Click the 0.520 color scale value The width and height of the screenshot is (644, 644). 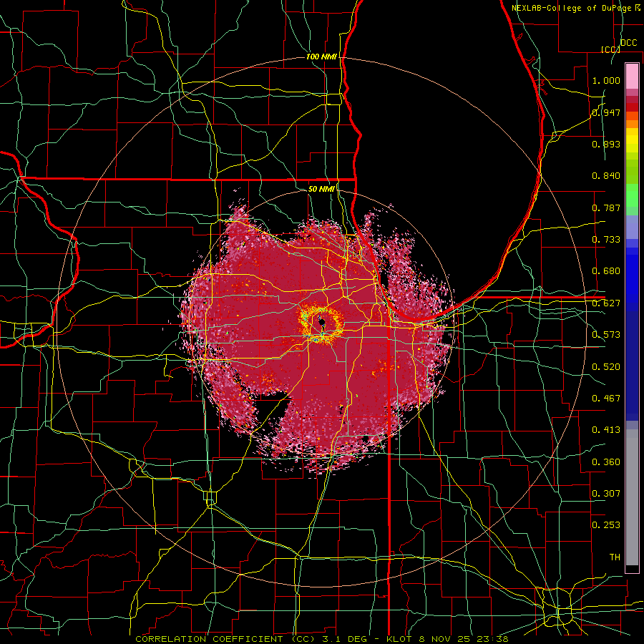click(x=606, y=367)
